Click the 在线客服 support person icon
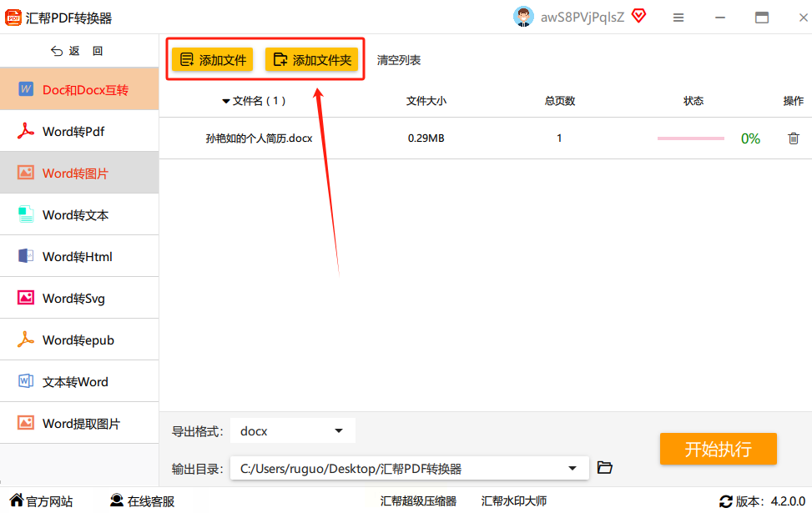The height and width of the screenshot is (513, 812). click(117, 500)
